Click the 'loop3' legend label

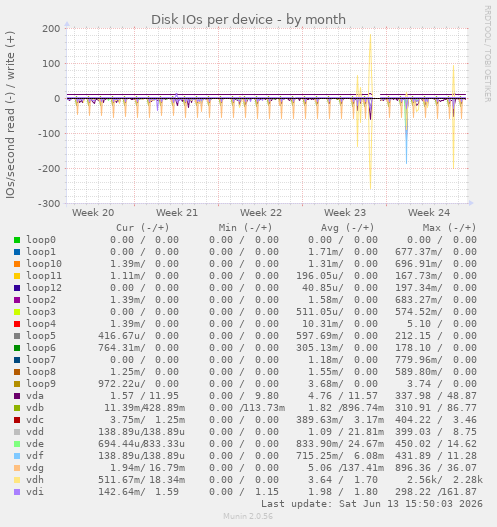[x=41, y=312]
